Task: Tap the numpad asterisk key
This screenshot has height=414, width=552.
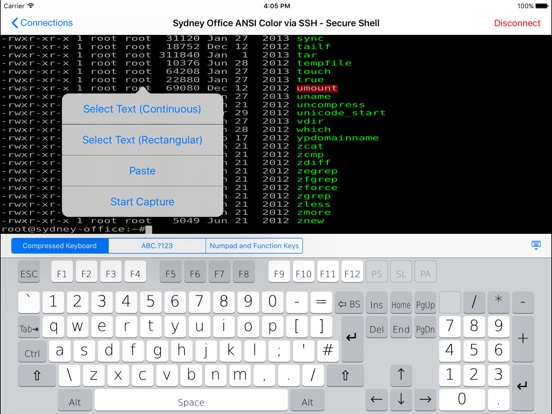Action: tap(498, 302)
